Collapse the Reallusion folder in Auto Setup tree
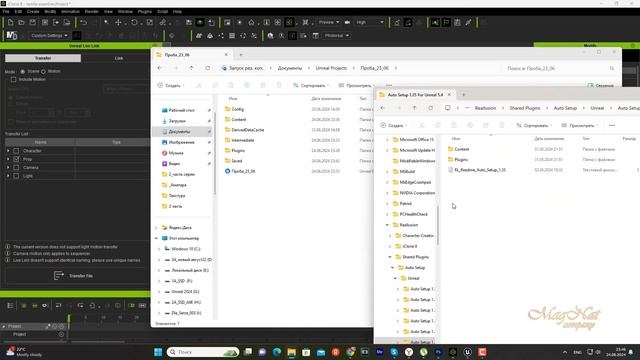 tap(387, 225)
